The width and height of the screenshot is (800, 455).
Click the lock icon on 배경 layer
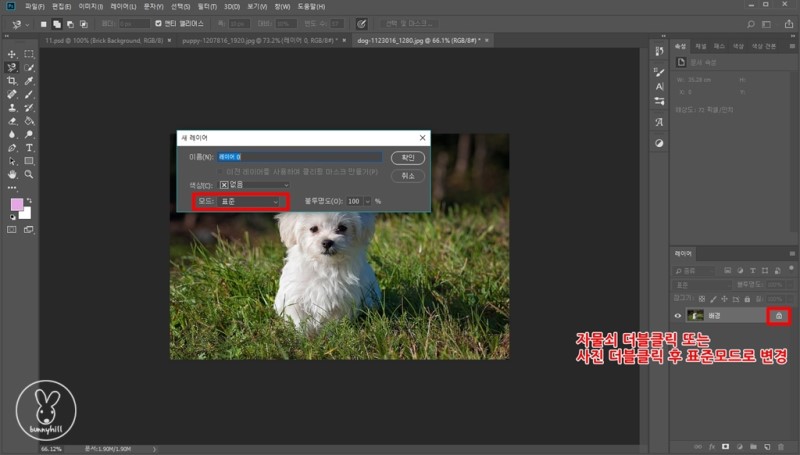point(779,316)
